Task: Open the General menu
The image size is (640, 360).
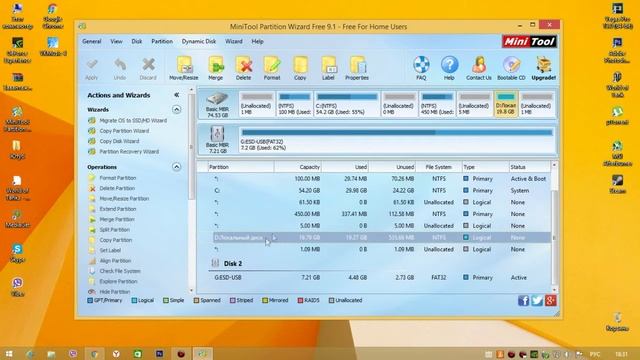Action: [91, 41]
